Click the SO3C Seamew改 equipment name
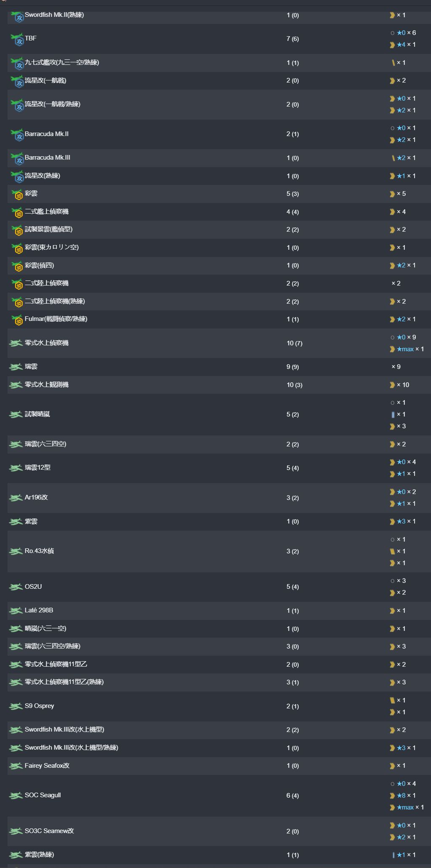This screenshot has height=868, width=431. 49,831
